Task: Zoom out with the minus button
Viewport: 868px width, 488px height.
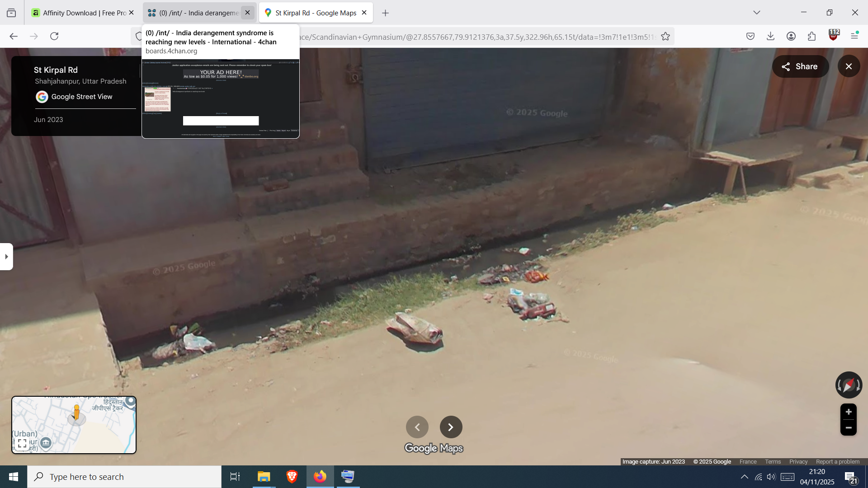Action: [849, 427]
